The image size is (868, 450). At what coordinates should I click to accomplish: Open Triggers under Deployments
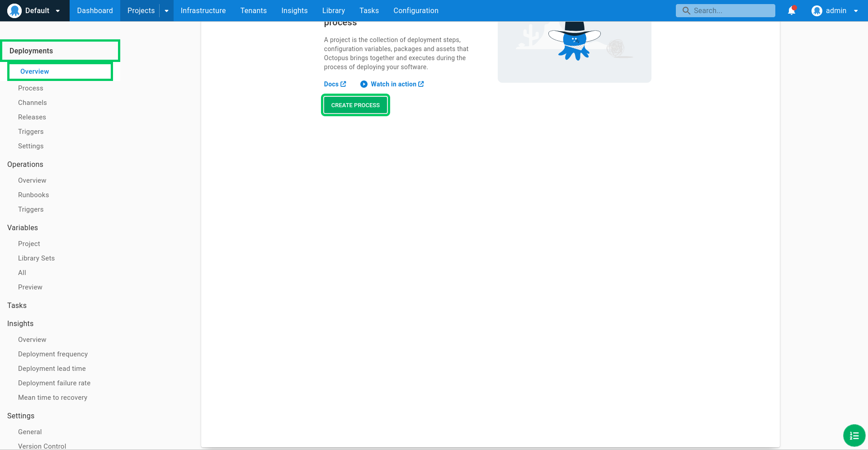click(31, 132)
